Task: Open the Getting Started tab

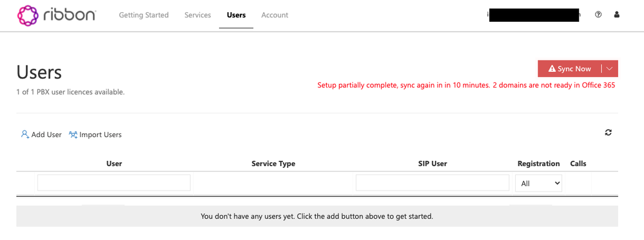Action: [x=144, y=15]
